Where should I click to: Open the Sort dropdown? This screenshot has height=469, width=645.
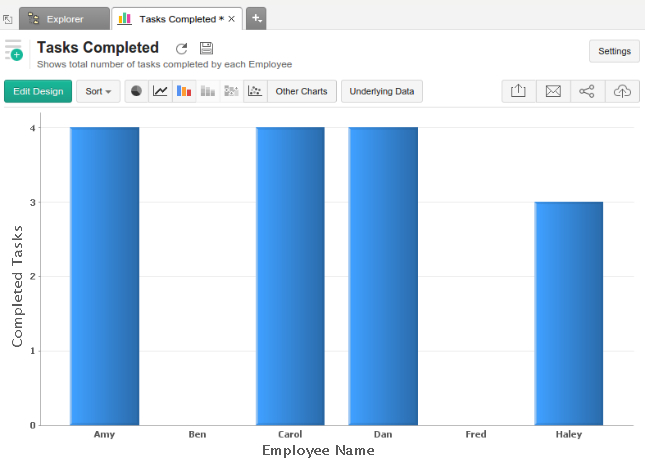pyautogui.click(x=98, y=91)
